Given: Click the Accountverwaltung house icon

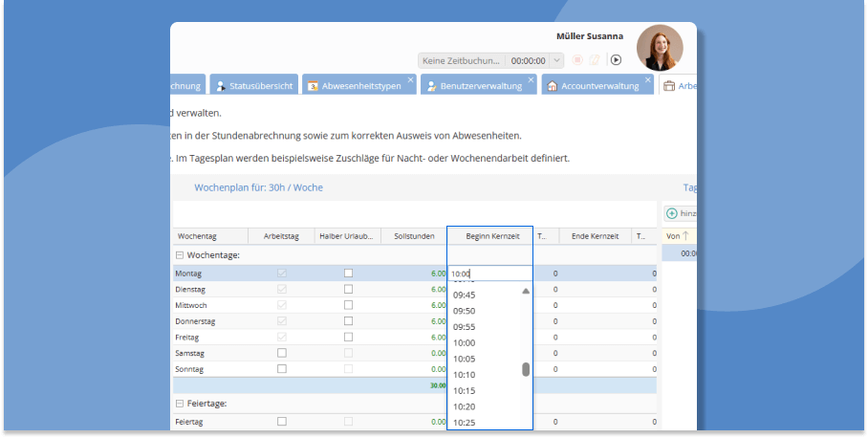Looking at the screenshot, I should pos(552,86).
